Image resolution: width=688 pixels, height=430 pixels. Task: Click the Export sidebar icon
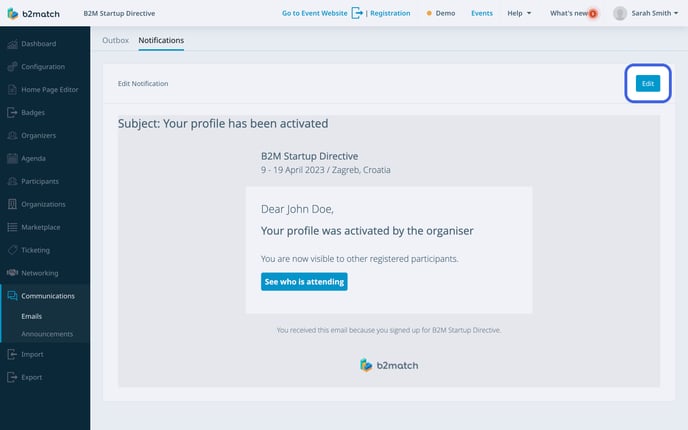click(x=12, y=377)
